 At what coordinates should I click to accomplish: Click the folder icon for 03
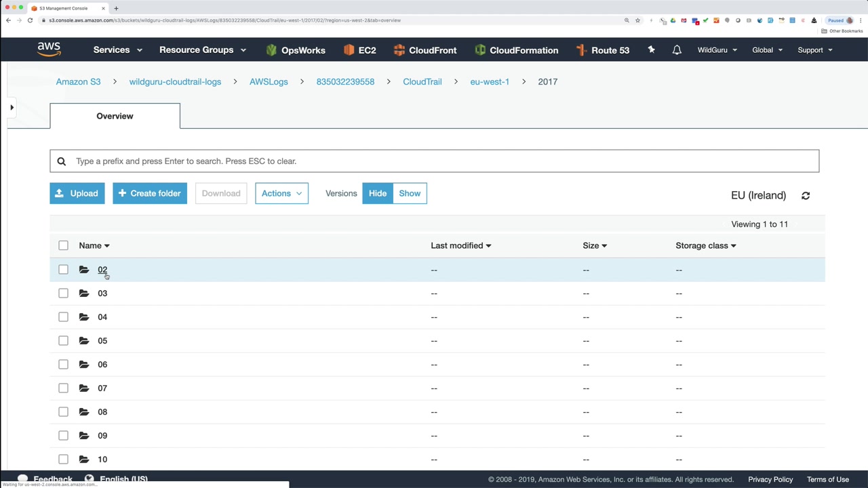84,293
